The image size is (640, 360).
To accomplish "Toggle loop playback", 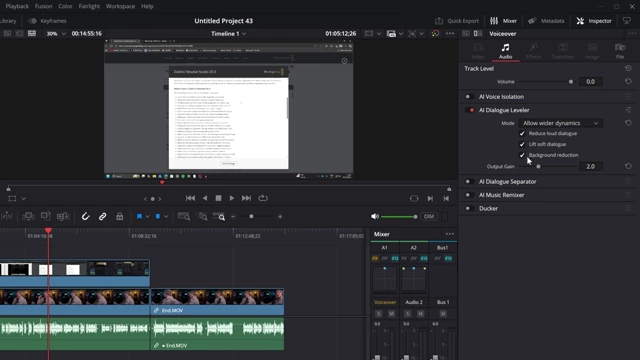I will 263,198.
